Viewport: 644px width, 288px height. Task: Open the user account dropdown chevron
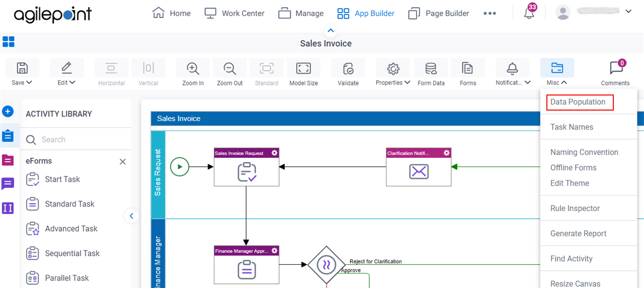tap(628, 11)
